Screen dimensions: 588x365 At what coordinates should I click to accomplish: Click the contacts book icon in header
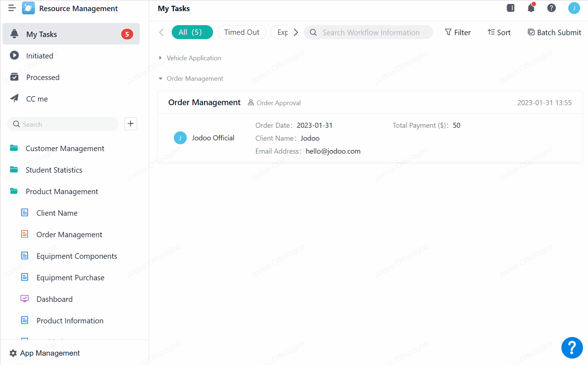pos(510,8)
